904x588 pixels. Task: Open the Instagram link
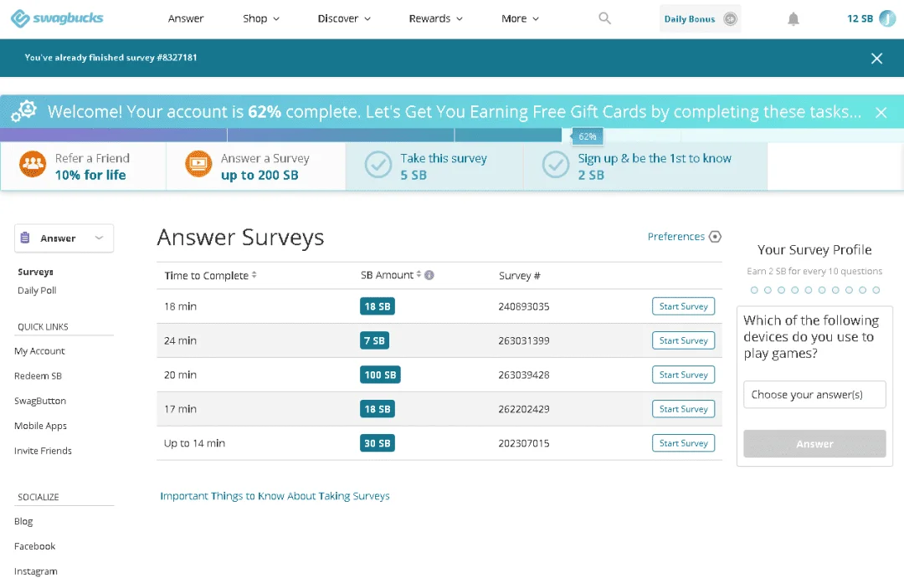tap(36, 570)
